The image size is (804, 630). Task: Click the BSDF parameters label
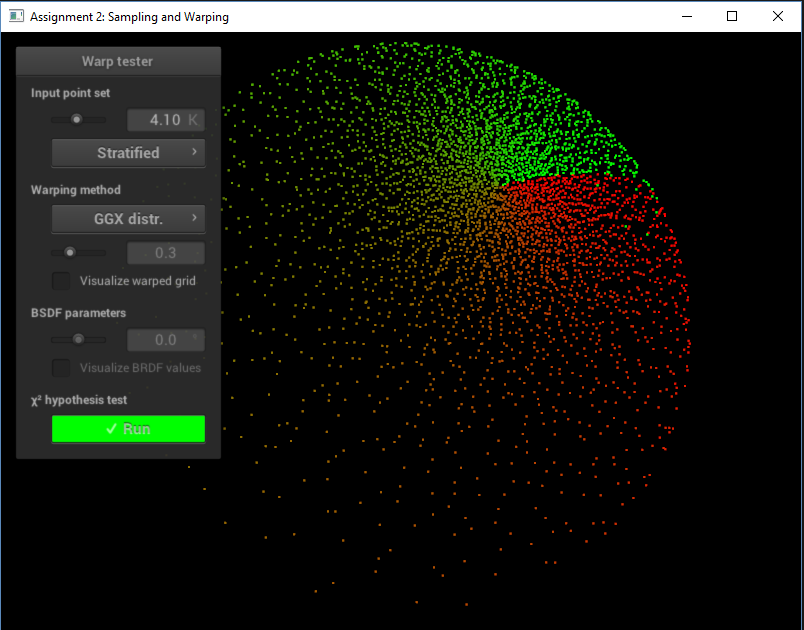click(x=78, y=313)
